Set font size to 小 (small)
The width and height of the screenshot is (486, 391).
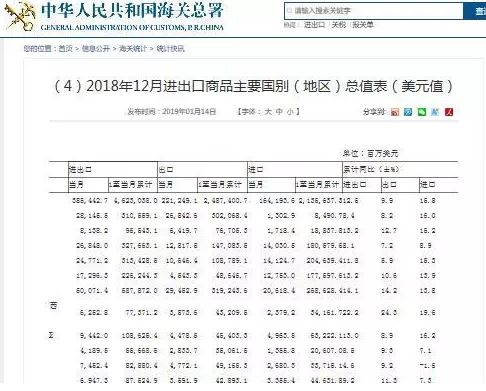(x=290, y=112)
